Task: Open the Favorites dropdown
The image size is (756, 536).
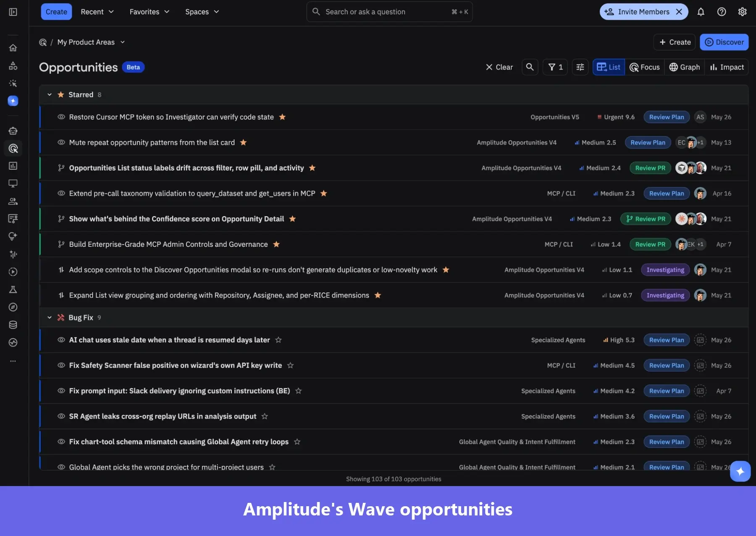Action: coord(150,12)
